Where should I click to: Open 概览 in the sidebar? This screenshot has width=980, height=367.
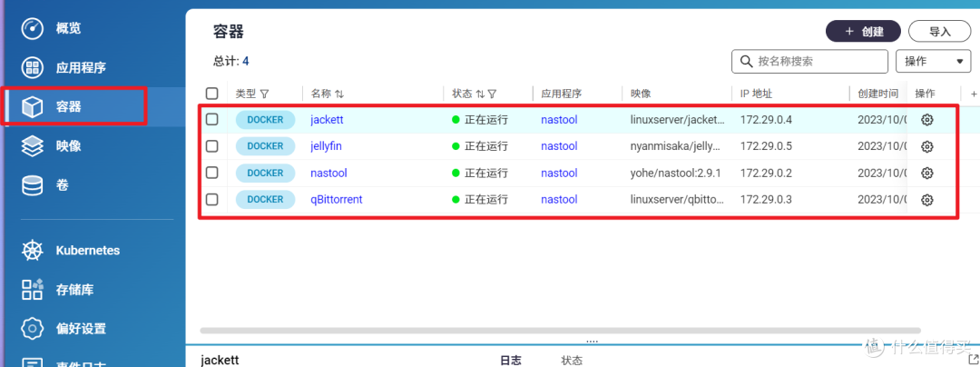click(68, 29)
